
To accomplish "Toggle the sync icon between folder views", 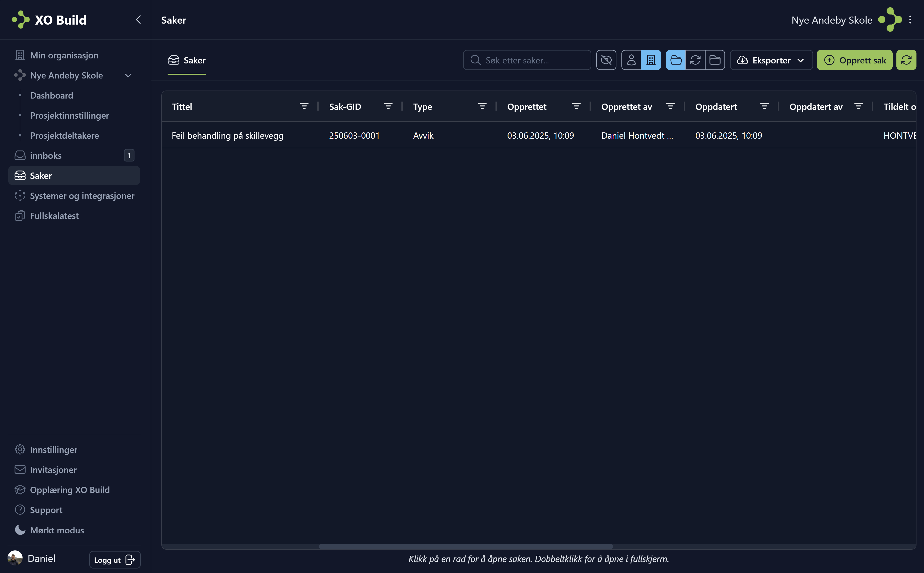I will 696,60.
